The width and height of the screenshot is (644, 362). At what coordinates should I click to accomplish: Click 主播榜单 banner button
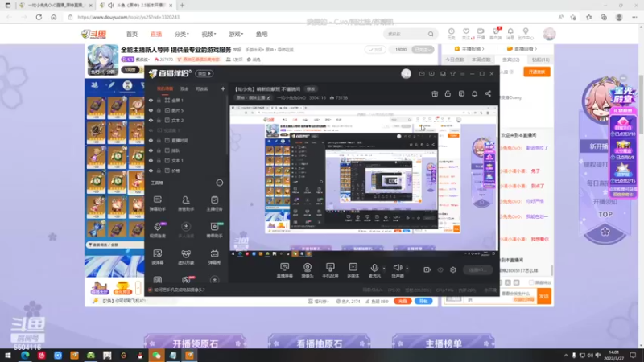click(444, 343)
